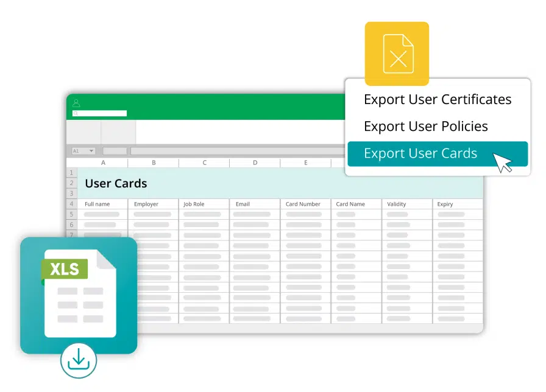The width and height of the screenshot is (546, 392).
Task: Select row 6 header
Action: click(72, 225)
